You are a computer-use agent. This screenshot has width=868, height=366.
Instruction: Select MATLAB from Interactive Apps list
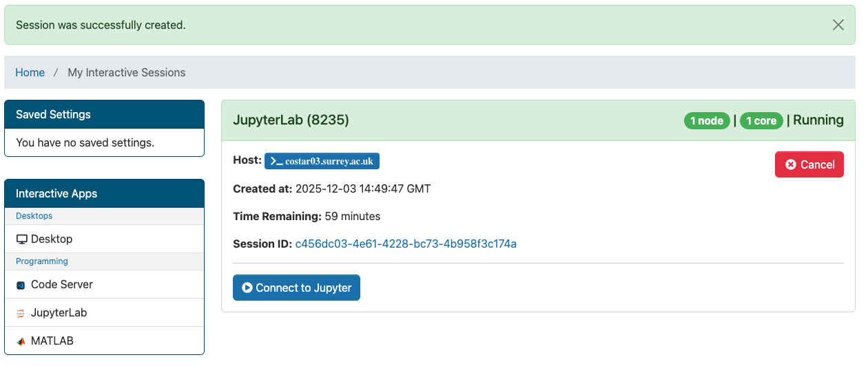click(104, 341)
